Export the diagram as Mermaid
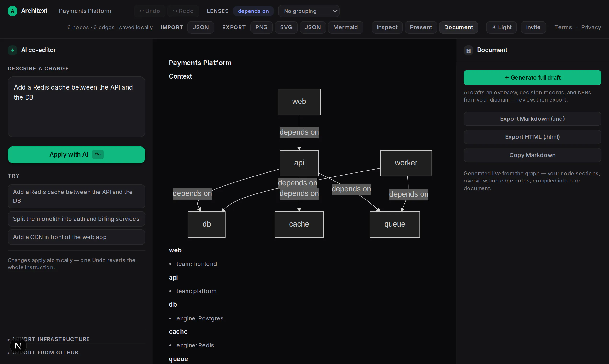Screen dimensions: 609x364 tap(345, 27)
